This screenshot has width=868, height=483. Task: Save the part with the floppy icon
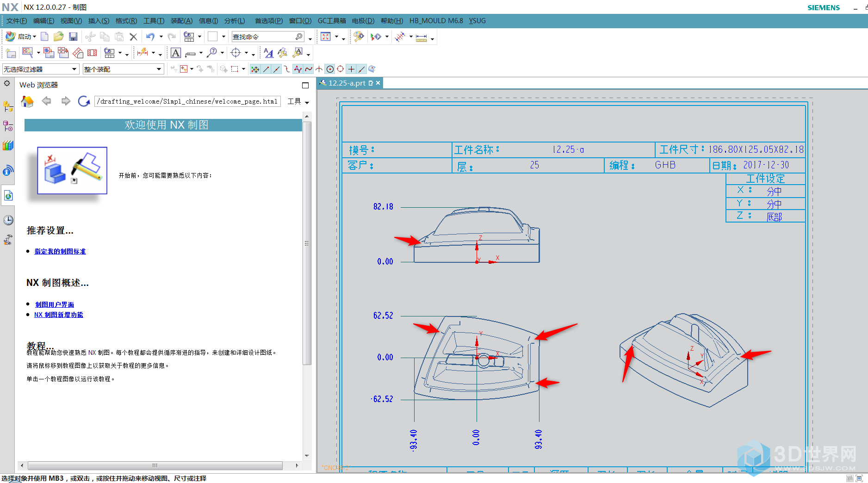point(73,37)
